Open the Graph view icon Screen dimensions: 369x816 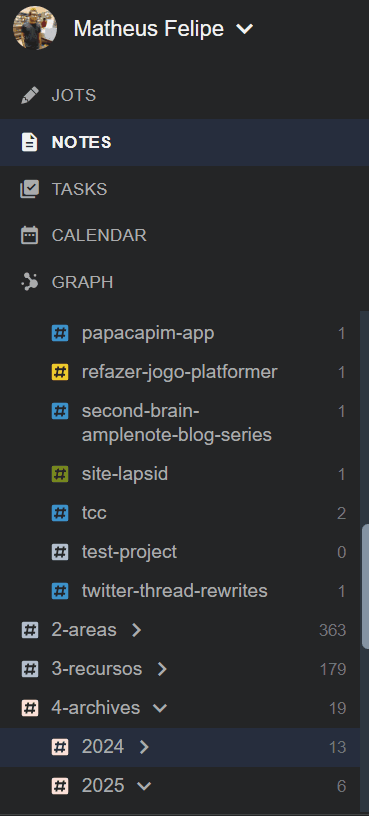point(30,282)
